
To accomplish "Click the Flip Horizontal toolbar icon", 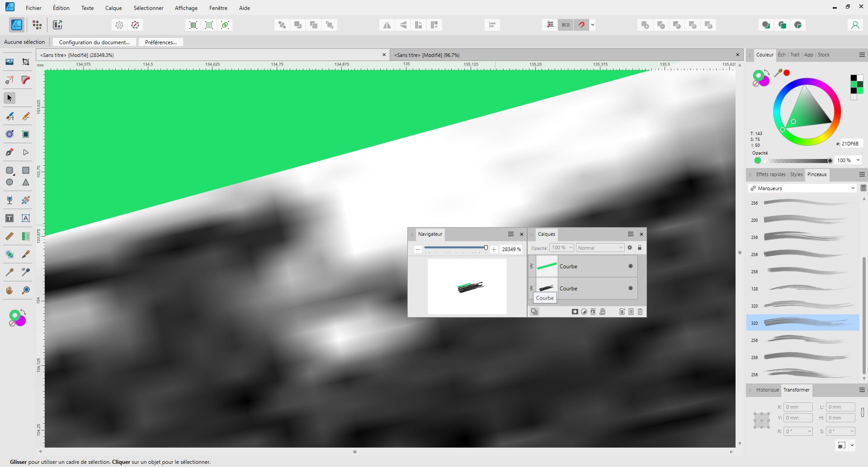I will click(387, 25).
